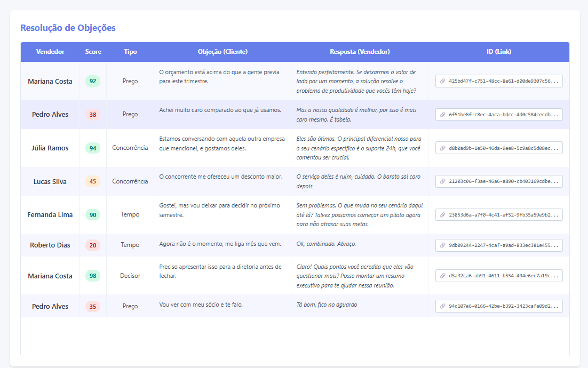Click the vendor name Fernanda Lima
Screen dimensions: 588x368
50,214
